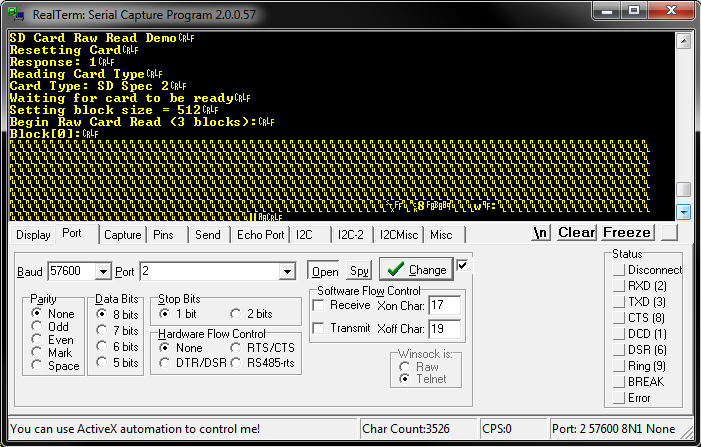Click the Clear terminal button
701x447 pixels.
click(x=576, y=232)
